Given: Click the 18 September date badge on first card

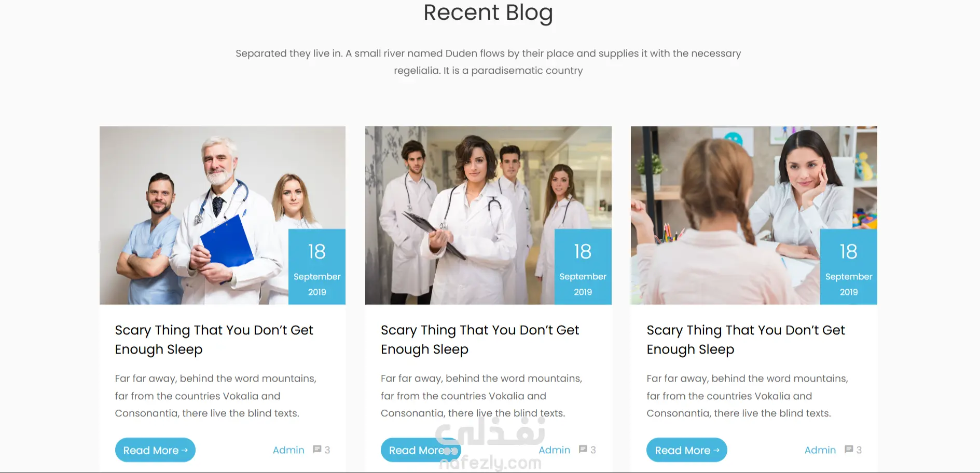Looking at the screenshot, I should [317, 267].
